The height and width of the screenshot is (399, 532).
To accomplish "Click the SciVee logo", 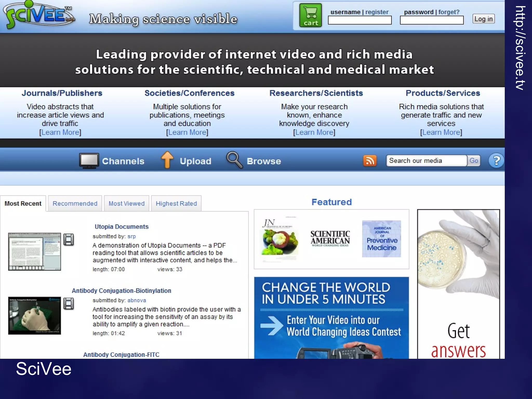I will [38, 15].
